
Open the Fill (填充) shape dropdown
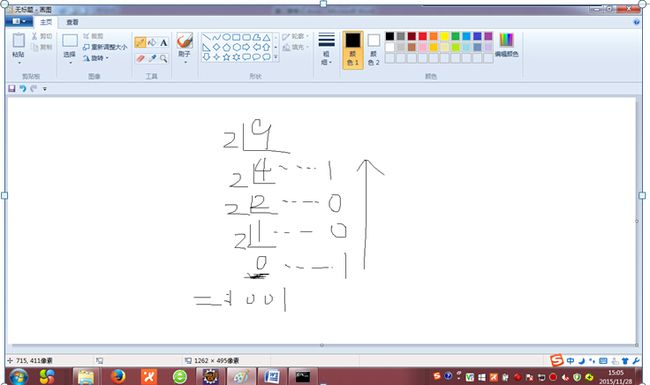tap(295, 47)
